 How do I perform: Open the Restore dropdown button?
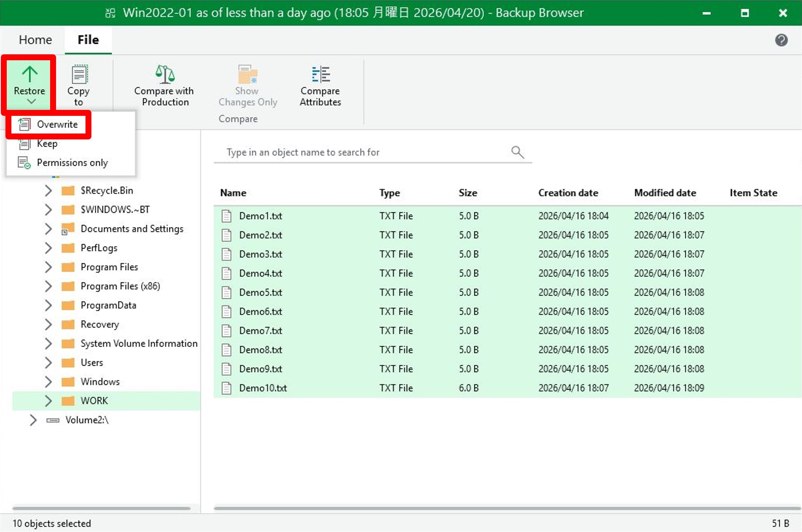[x=29, y=85]
